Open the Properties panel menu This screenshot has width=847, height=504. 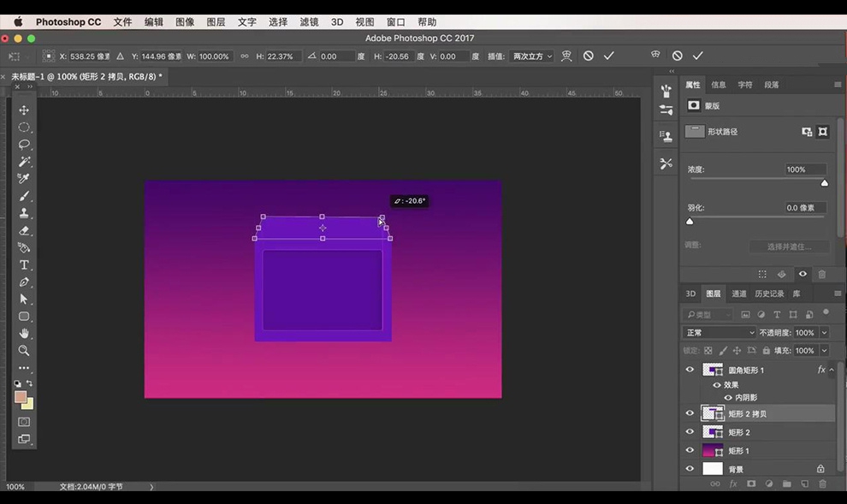(x=838, y=85)
